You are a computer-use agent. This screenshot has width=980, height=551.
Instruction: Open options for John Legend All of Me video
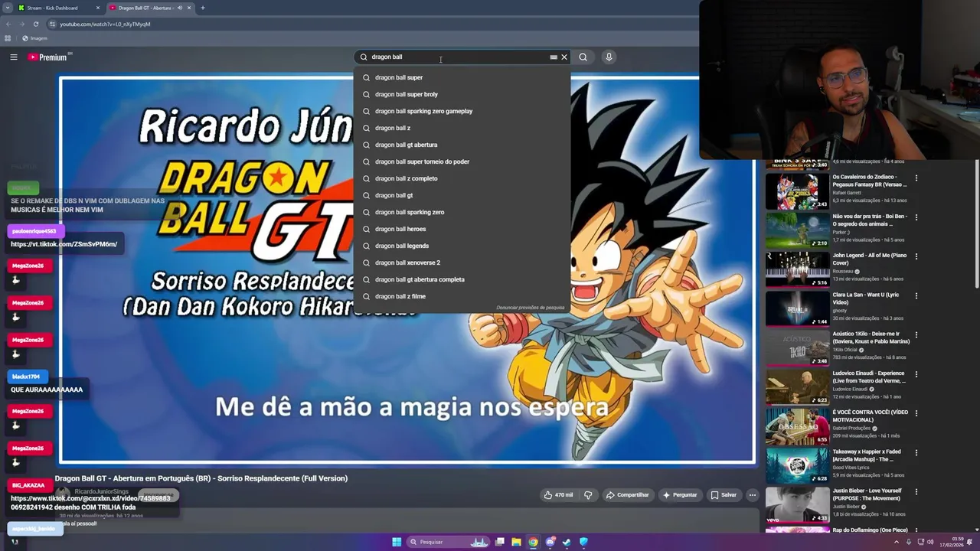click(x=916, y=256)
